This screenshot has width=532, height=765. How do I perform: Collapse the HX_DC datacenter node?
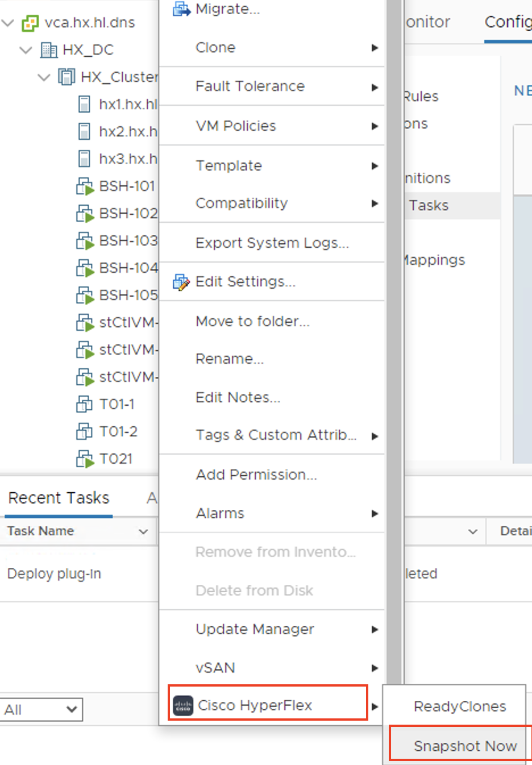pos(26,50)
